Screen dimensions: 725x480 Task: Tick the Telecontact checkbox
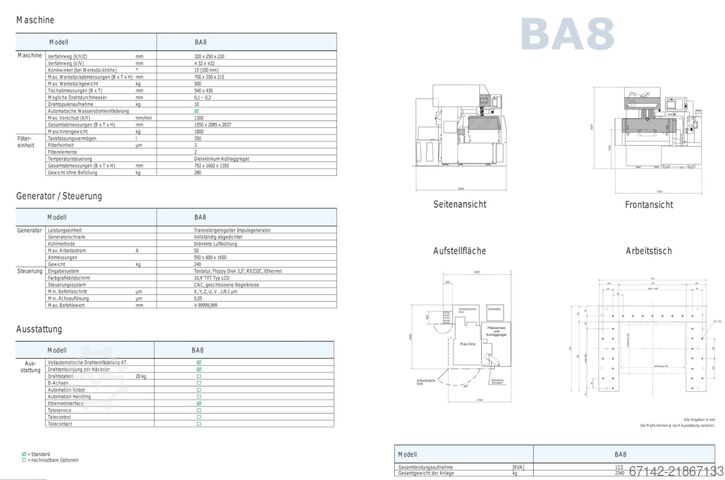pyautogui.click(x=199, y=424)
